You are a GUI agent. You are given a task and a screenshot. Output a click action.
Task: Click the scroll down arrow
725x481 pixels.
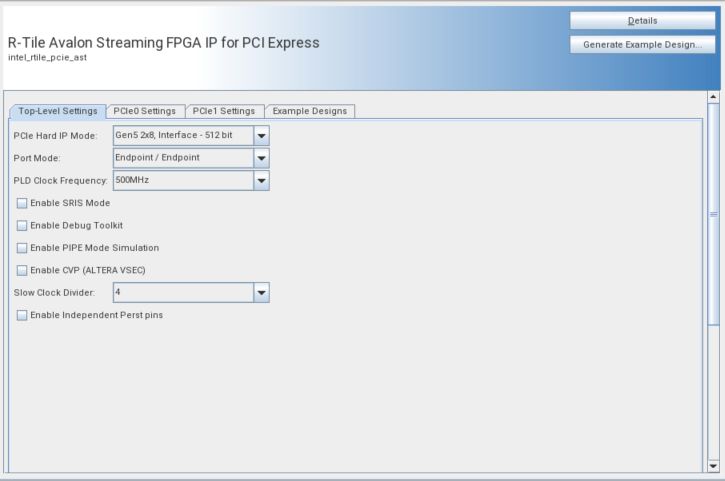713,466
